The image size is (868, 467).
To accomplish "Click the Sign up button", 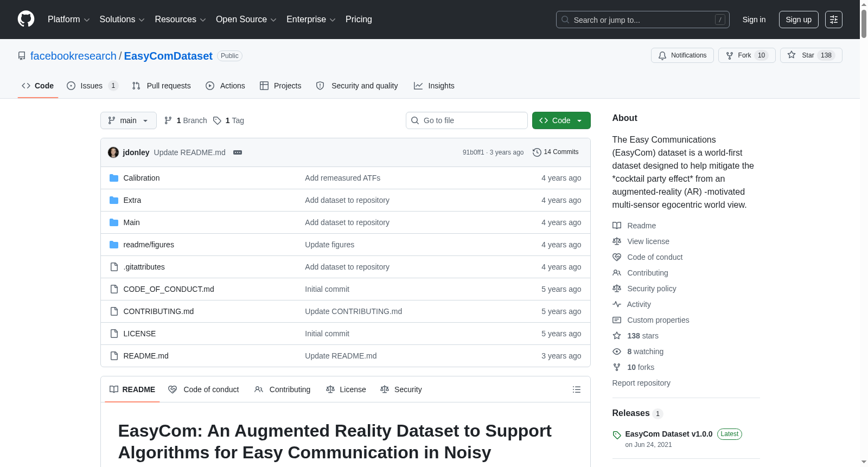I will [x=799, y=20].
